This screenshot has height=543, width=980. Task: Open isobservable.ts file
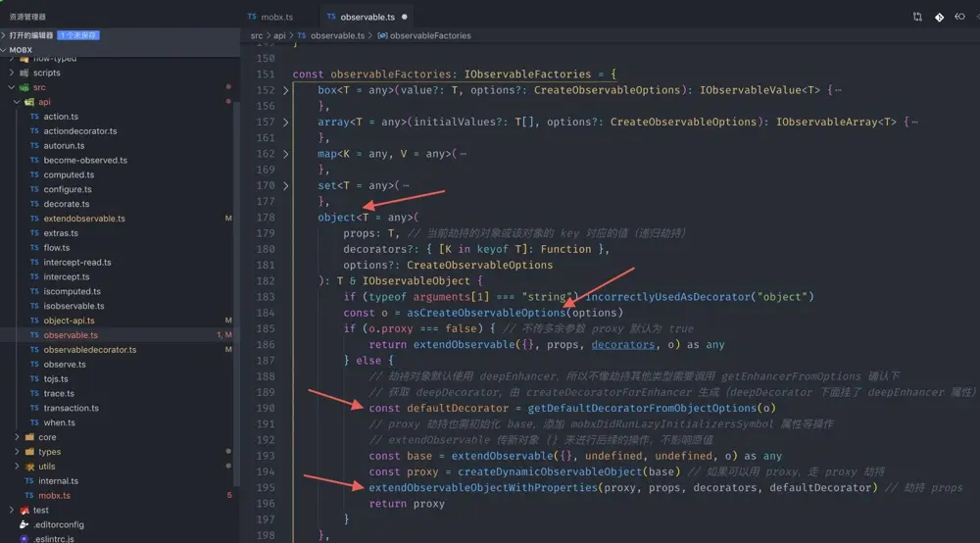coord(73,306)
